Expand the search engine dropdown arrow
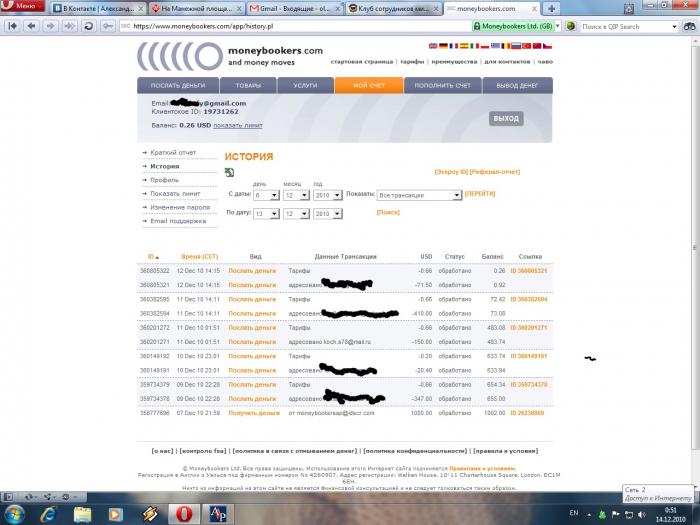The height and width of the screenshot is (525, 700). pyautogui.click(x=675, y=27)
